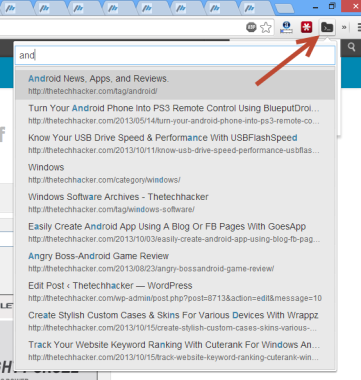Open 'Windows Software Archives - Thetechhacker' result

point(175,203)
